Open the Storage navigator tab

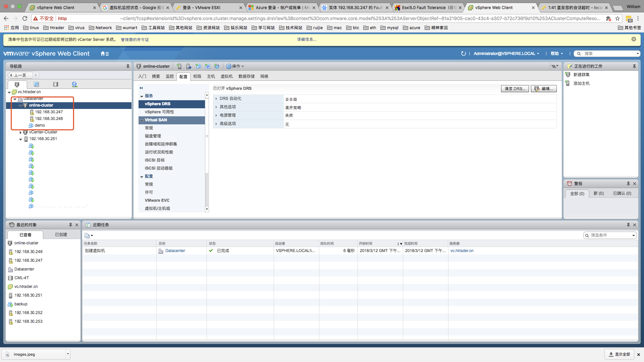(x=56, y=84)
